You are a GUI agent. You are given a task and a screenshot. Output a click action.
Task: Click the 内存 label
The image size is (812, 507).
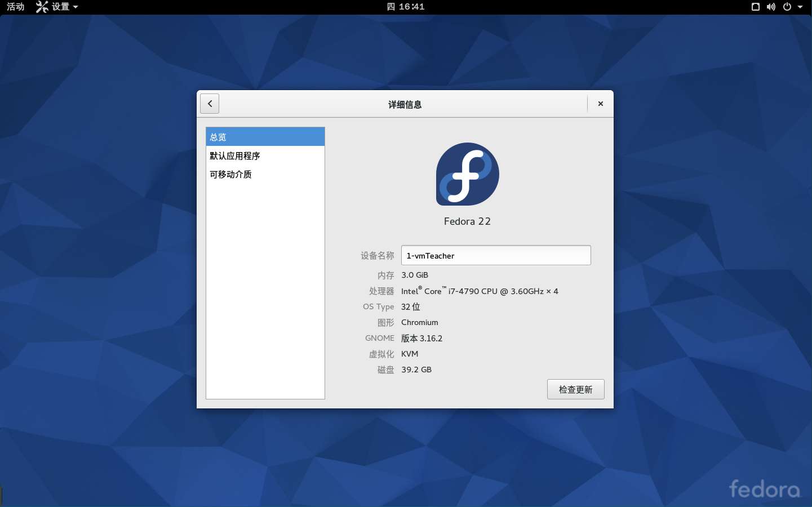click(x=386, y=275)
